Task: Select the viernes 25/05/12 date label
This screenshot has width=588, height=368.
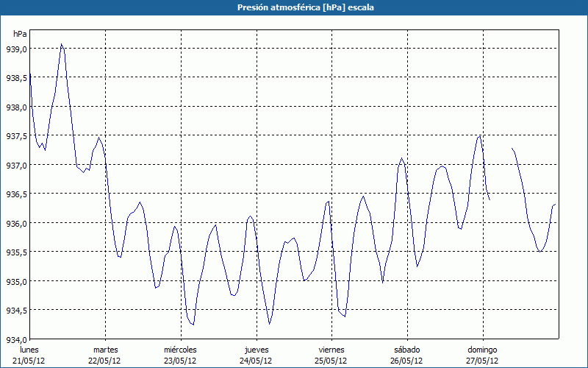Action: [x=331, y=355]
